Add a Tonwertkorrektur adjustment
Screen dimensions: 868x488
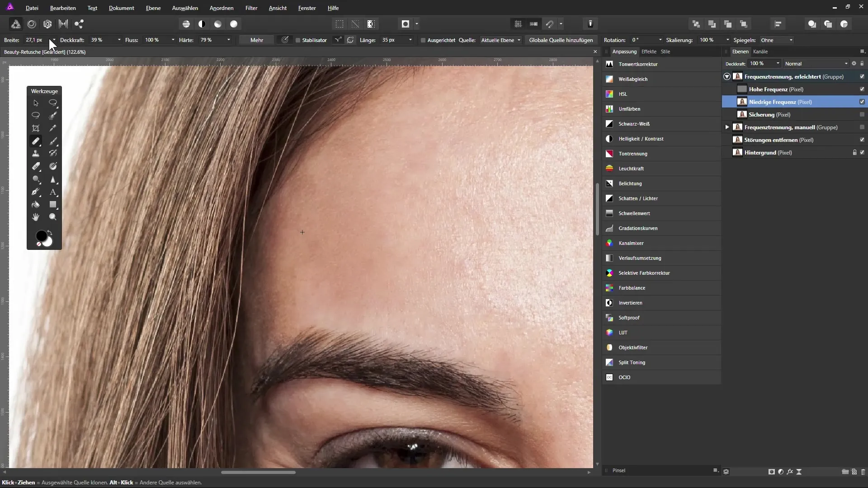661,64
